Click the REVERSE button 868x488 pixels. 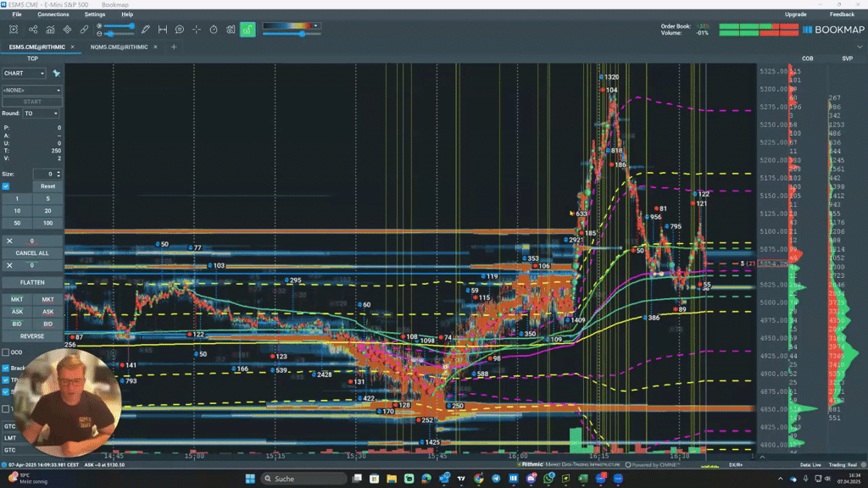click(x=32, y=335)
